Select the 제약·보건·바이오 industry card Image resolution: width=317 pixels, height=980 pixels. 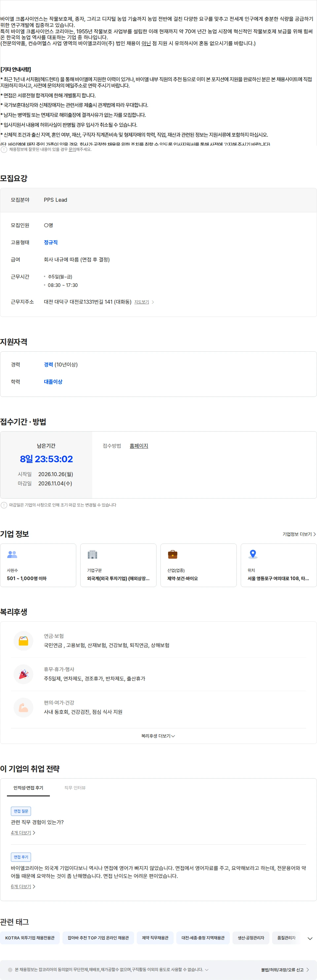(x=199, y=565)
